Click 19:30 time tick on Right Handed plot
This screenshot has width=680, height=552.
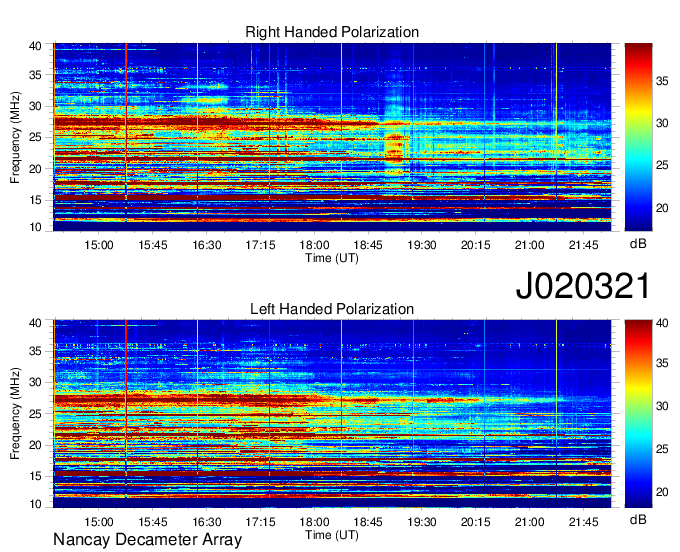point(422,245)
